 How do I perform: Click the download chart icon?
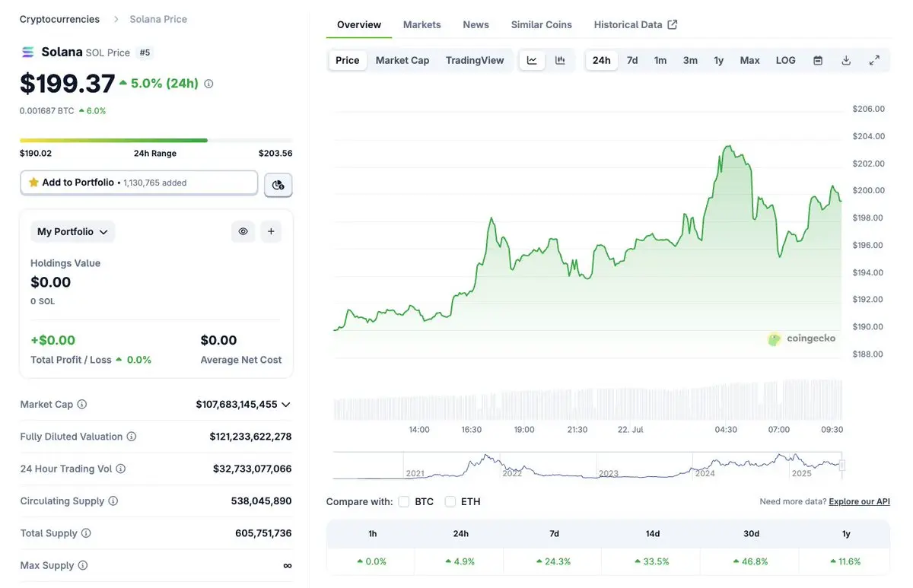pos(846,60)
